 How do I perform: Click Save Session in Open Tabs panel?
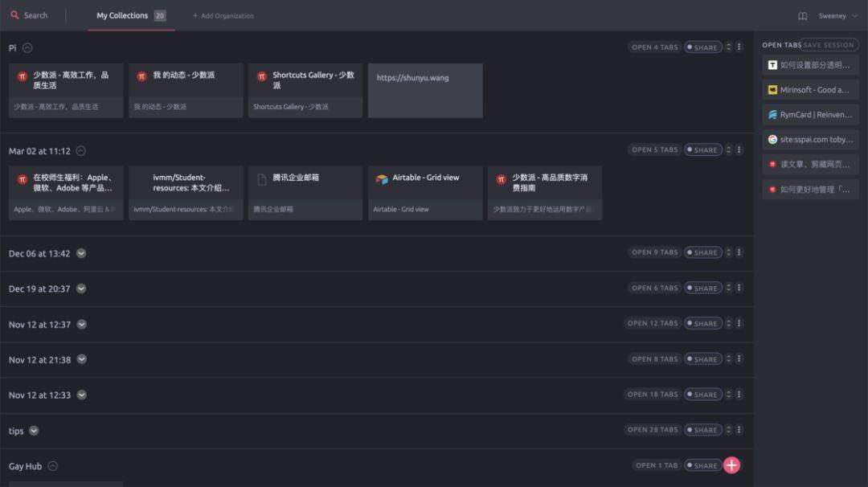(829, 45)
